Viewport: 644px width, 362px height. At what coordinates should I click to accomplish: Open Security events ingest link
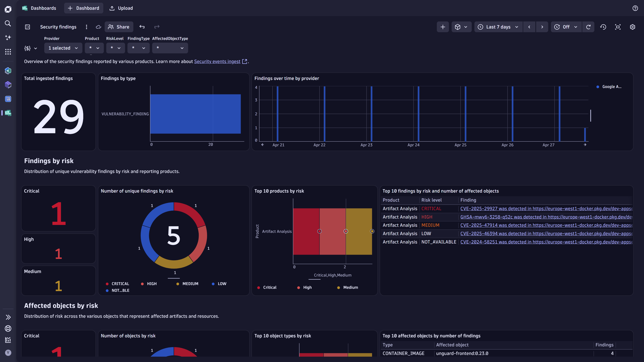pyautogui.click(x=217, y=62)
